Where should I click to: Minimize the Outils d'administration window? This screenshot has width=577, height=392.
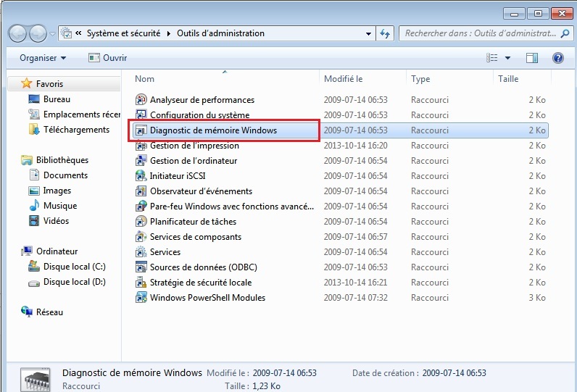[x=515, y=14]
